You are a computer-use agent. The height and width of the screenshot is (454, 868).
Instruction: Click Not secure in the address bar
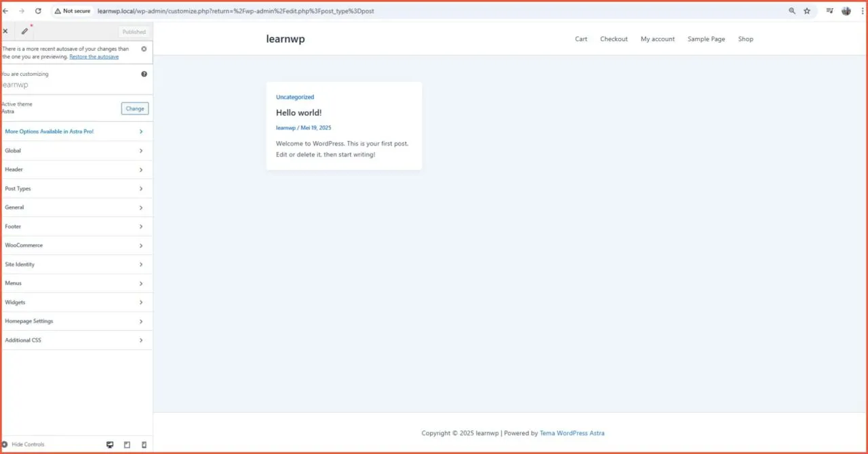[x=72, y=11]
